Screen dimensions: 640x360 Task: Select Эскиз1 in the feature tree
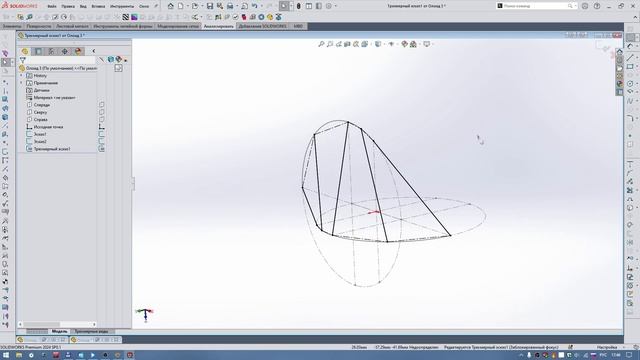click(40, 134)
